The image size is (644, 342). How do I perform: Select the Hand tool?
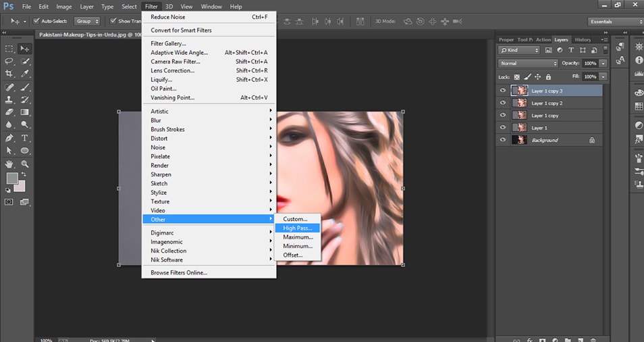click(9, 163)
